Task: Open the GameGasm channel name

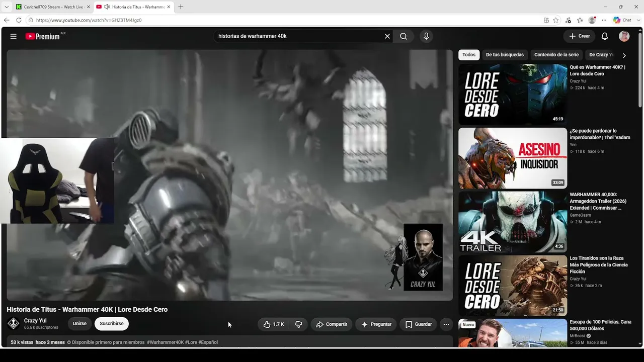Action: (x=580, y=215)
